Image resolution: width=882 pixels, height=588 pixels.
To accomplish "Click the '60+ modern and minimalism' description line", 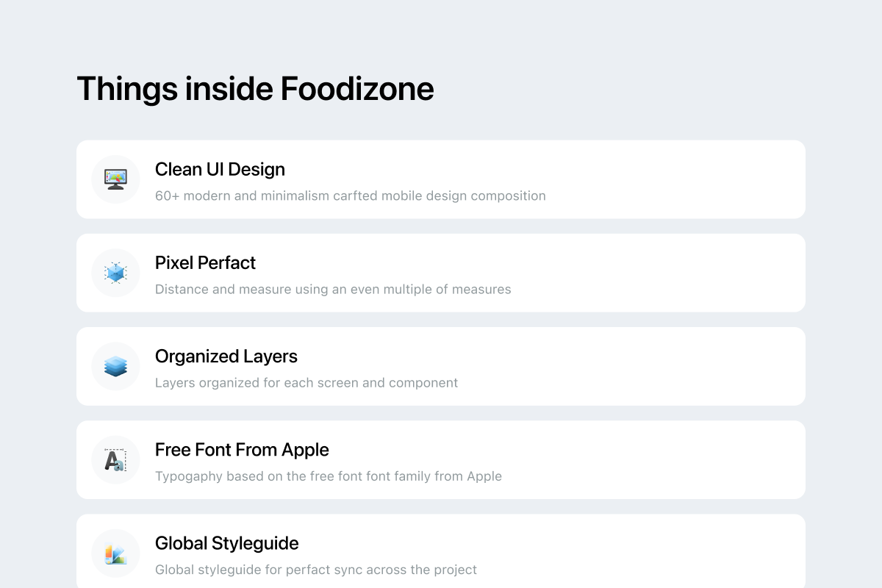I will click(x=351, y=196).
